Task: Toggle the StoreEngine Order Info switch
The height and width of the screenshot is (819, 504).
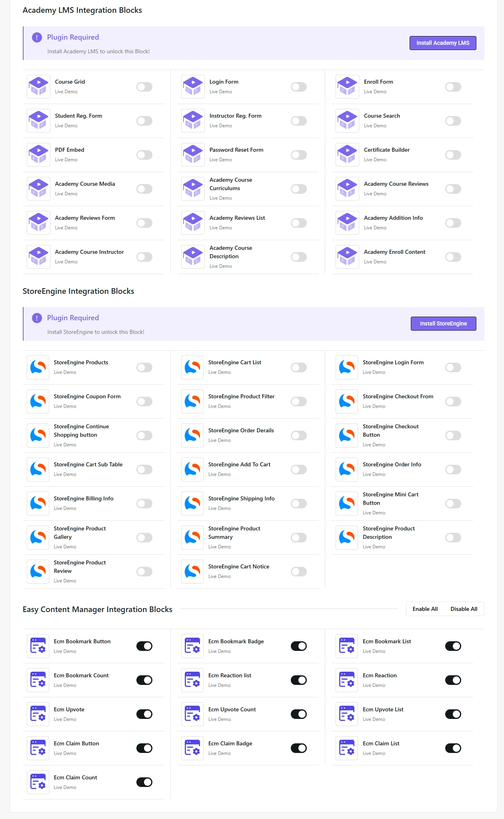Action: [x=453, y=470]
